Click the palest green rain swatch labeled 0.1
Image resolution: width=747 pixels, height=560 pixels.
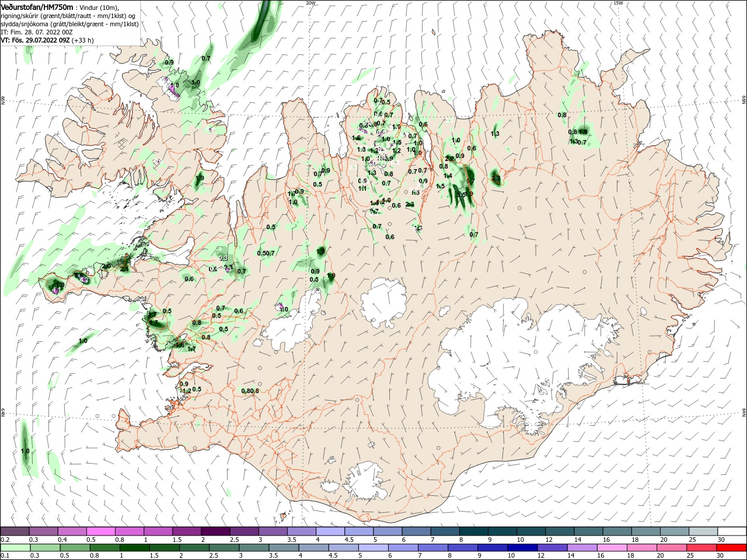(15, 548)
